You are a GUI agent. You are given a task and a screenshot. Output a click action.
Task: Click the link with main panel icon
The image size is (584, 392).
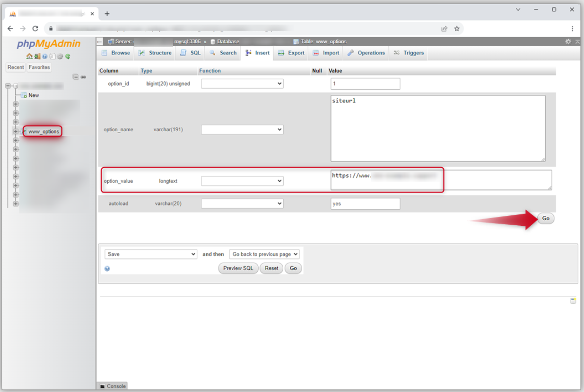click(83, 77)
